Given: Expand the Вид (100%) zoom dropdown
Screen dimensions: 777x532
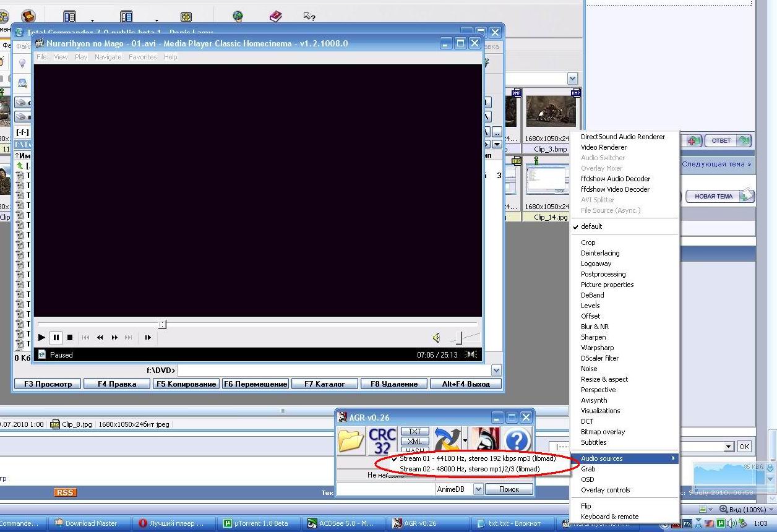Looking at the screenshot, I should (x=770, y=510).
